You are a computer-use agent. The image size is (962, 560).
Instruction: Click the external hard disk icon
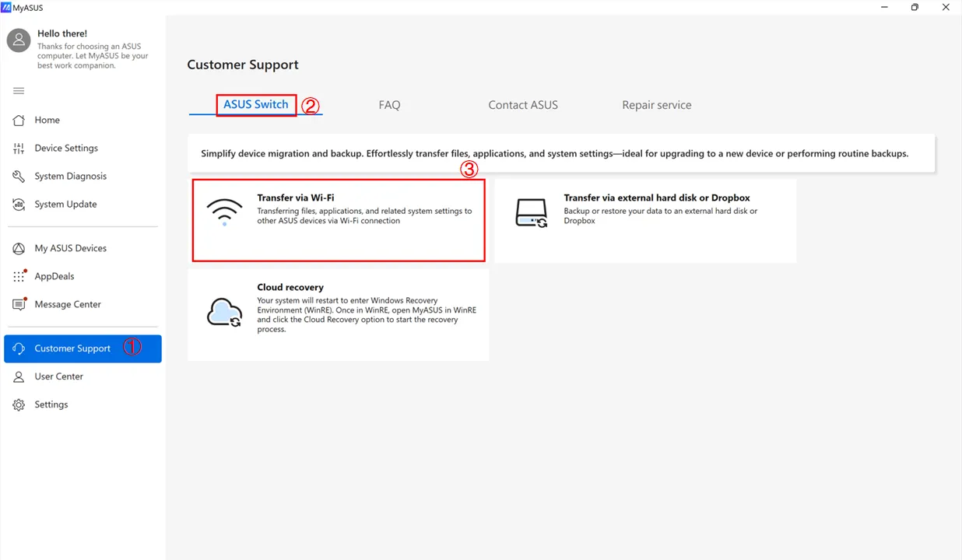pyautogui.click(x=530, y=210)
